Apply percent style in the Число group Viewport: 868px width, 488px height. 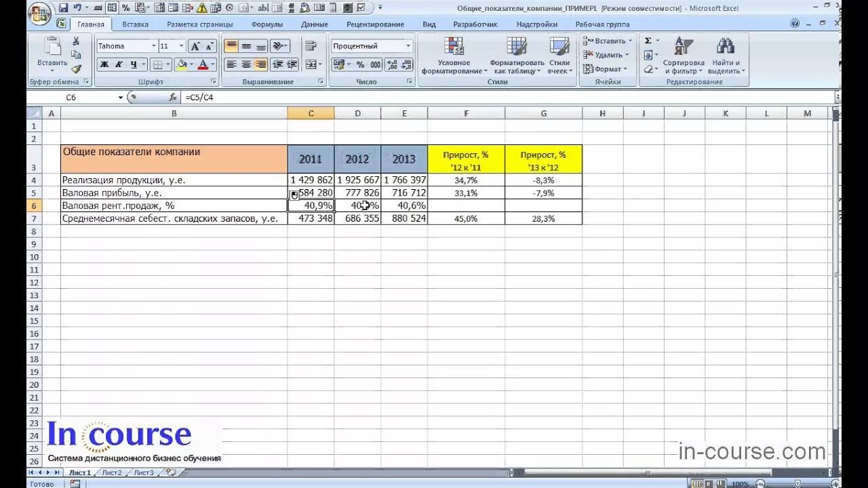360,64
